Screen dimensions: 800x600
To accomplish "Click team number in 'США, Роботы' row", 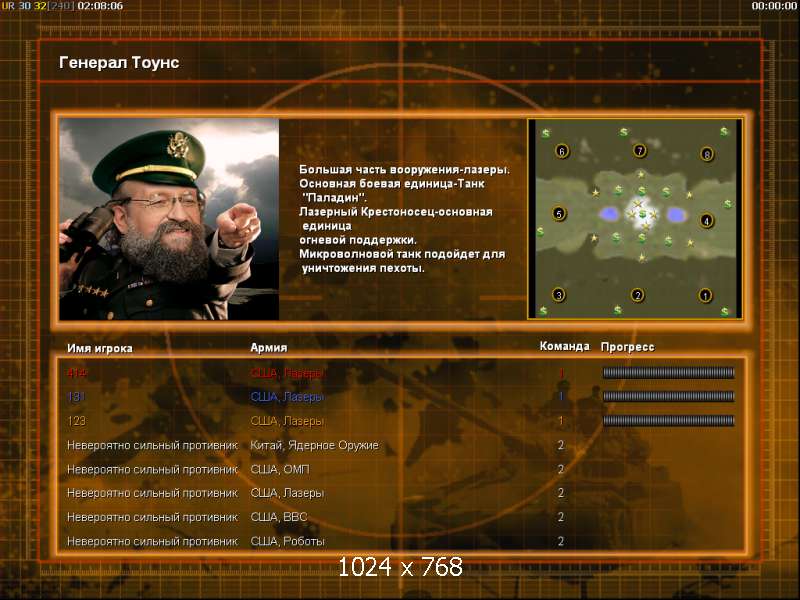I will [x=561, y=541].
